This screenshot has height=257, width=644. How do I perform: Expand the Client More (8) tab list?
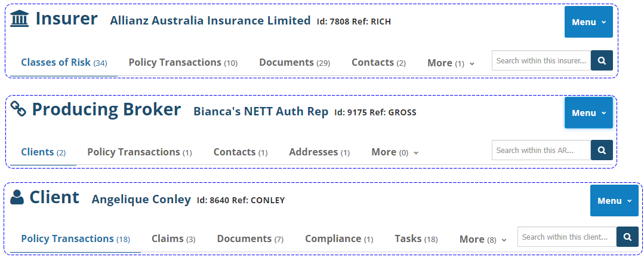[482, 239]
